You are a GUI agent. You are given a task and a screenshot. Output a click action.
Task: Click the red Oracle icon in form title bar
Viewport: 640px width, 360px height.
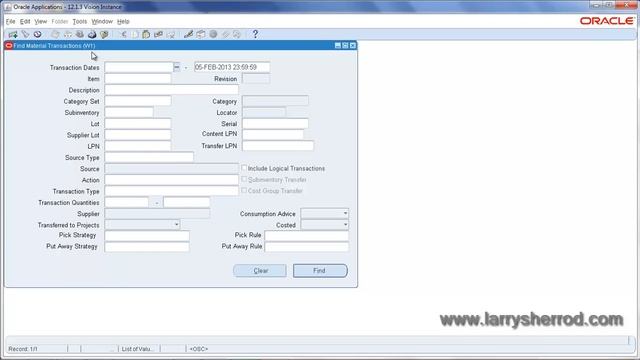click(9, 46)
